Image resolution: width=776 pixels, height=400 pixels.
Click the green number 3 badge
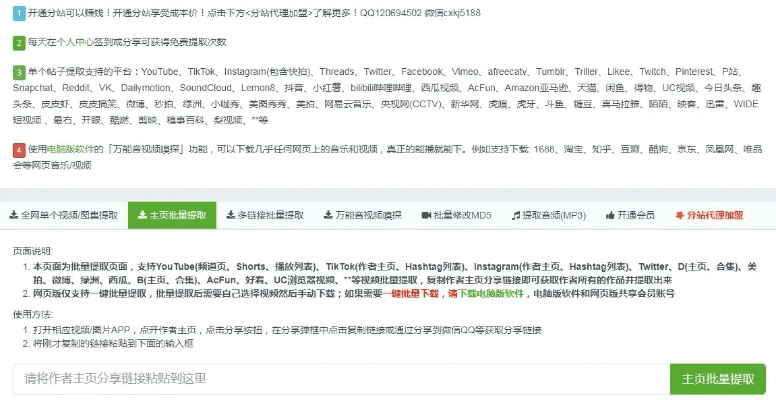(x=19, y=72)
